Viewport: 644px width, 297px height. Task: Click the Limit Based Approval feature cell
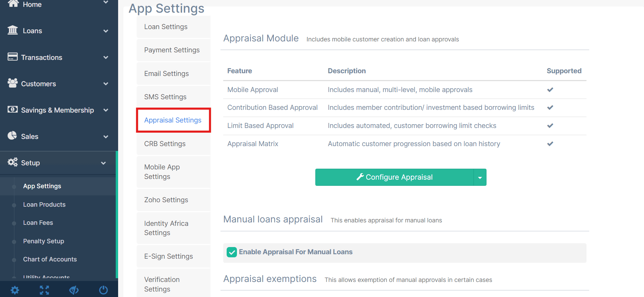click(x=261, y=126)
